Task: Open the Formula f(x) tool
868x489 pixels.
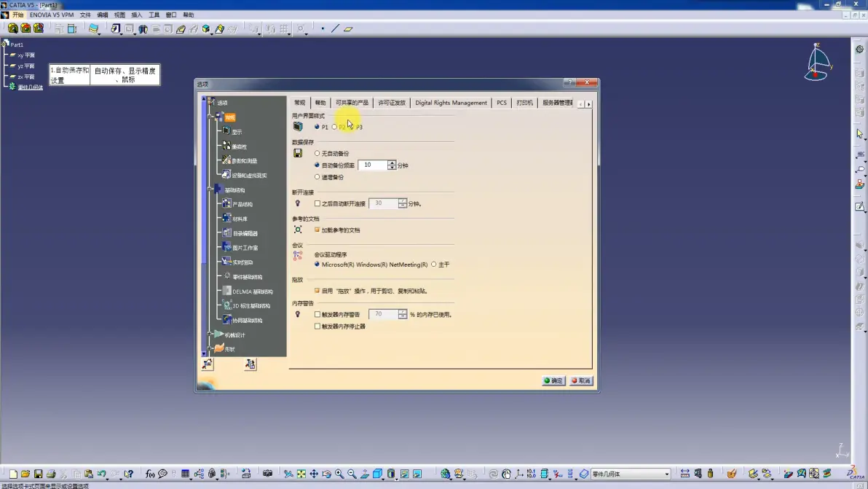Action: pyautogui.click(x=150, y=474)
